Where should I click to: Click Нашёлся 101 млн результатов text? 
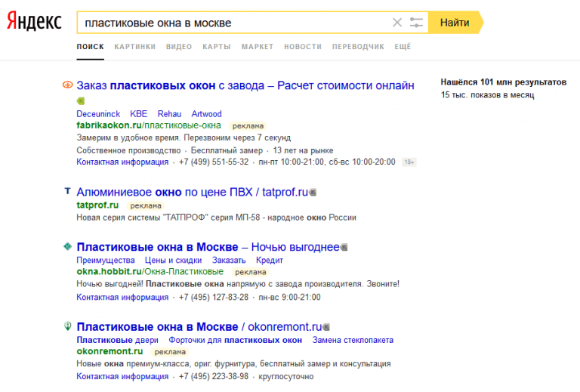504,82
